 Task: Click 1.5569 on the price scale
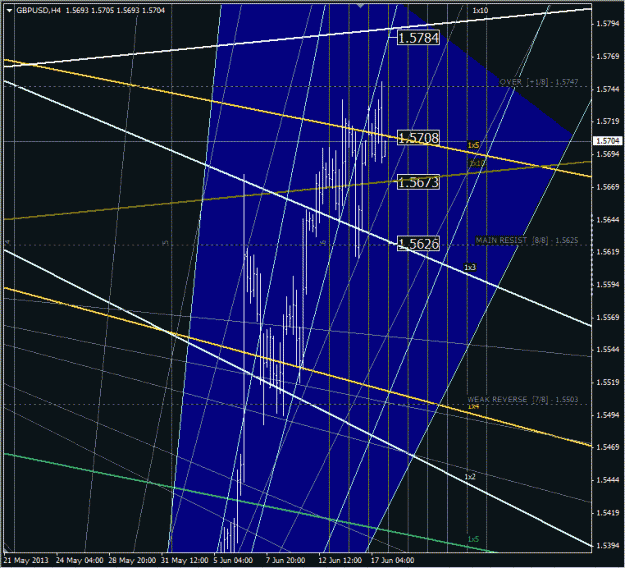608,317
